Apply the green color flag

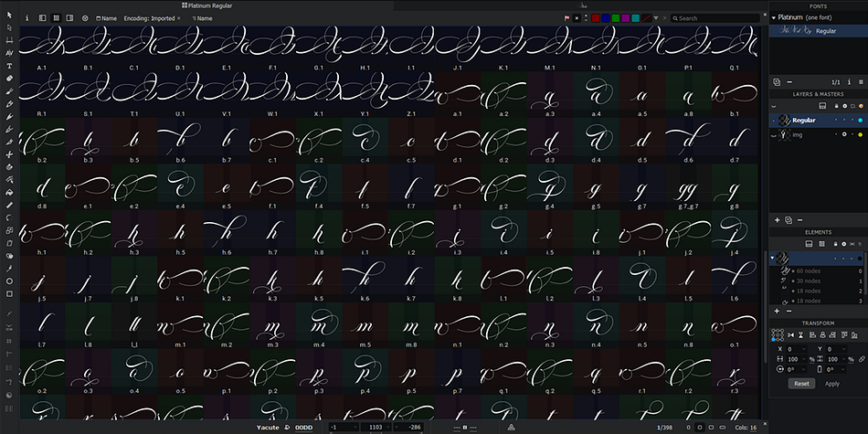[616, 18]
